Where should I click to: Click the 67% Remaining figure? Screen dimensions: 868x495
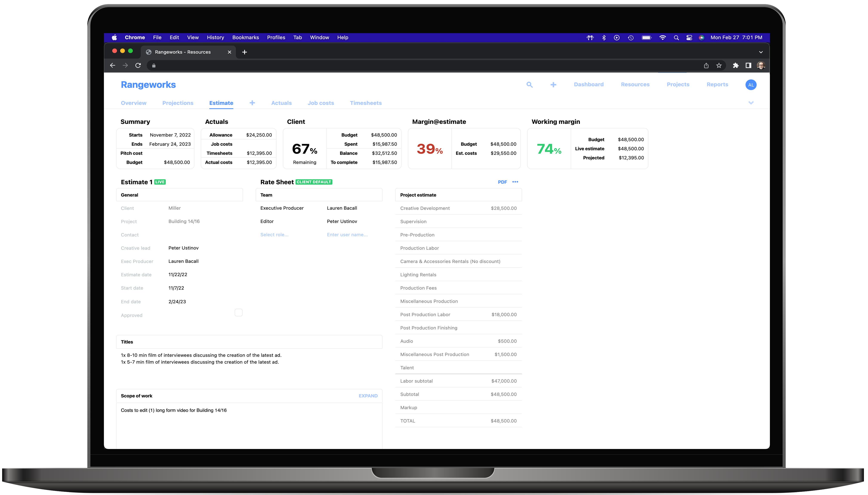pos(304,149)
